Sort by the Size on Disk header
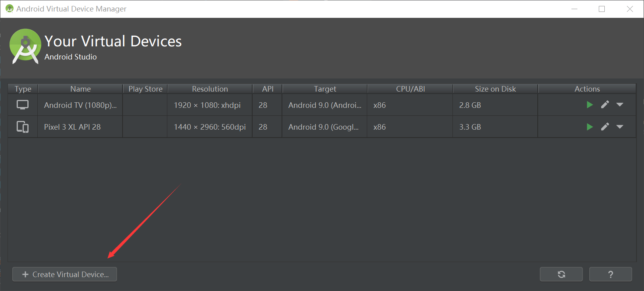The height and width of the screenshot is (291, 644). [x=495, y=89]
